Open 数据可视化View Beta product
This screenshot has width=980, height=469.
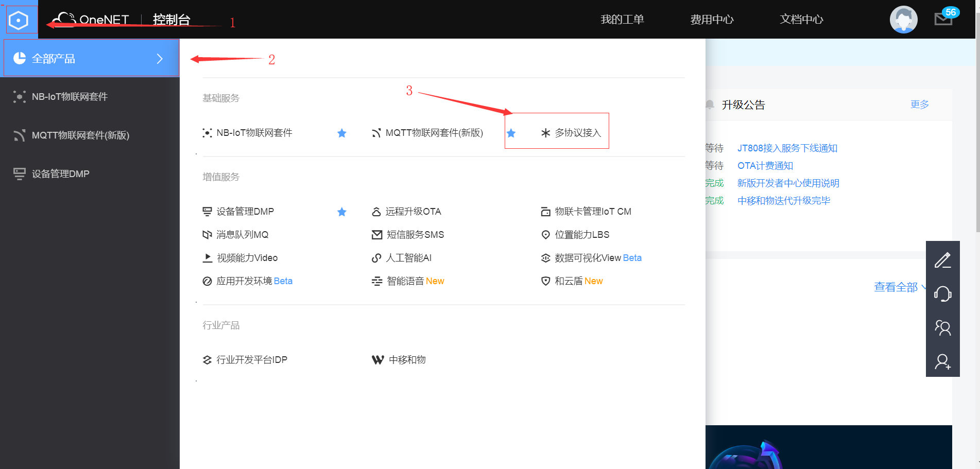point(591,258)
